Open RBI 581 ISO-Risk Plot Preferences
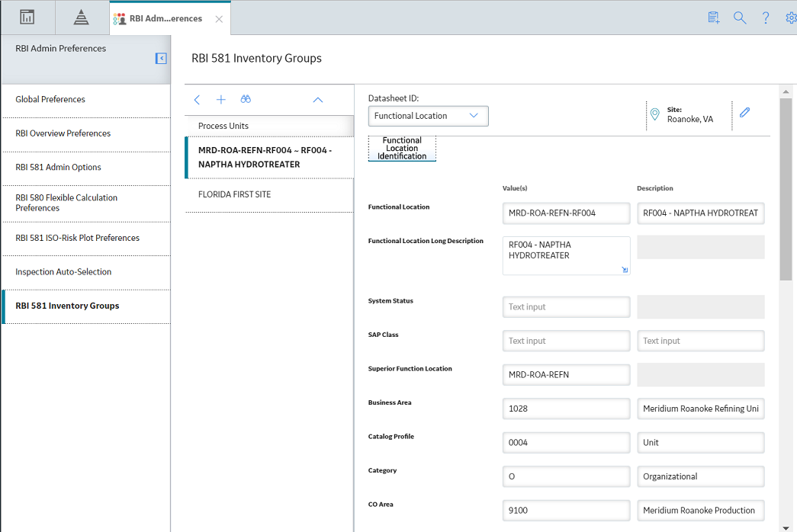This screenshot has height=532, width=797. click(x=86, y=239)
